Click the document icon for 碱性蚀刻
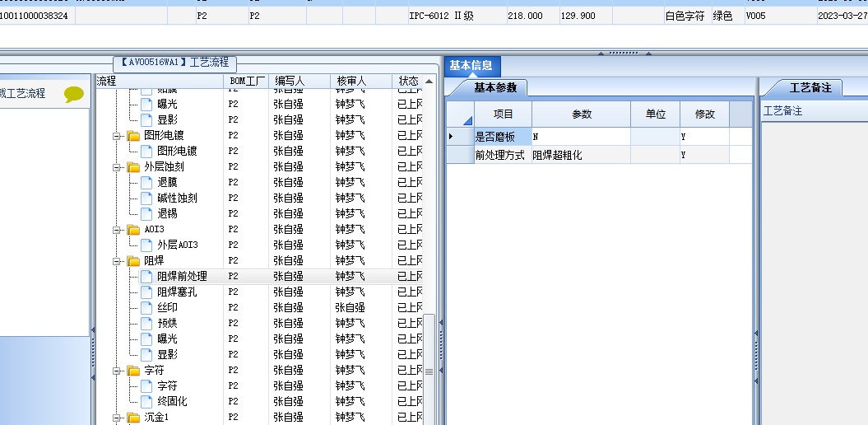This screenshot has height=425, width=868. pyautogui.click(x=146, y=198)
